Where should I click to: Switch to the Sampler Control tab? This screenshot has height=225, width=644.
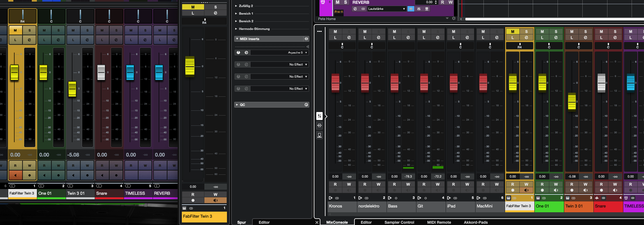coord(399,222)
